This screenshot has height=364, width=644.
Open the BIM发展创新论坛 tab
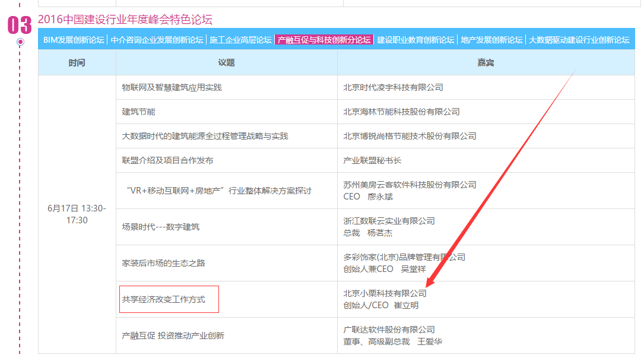click(74, 40)
